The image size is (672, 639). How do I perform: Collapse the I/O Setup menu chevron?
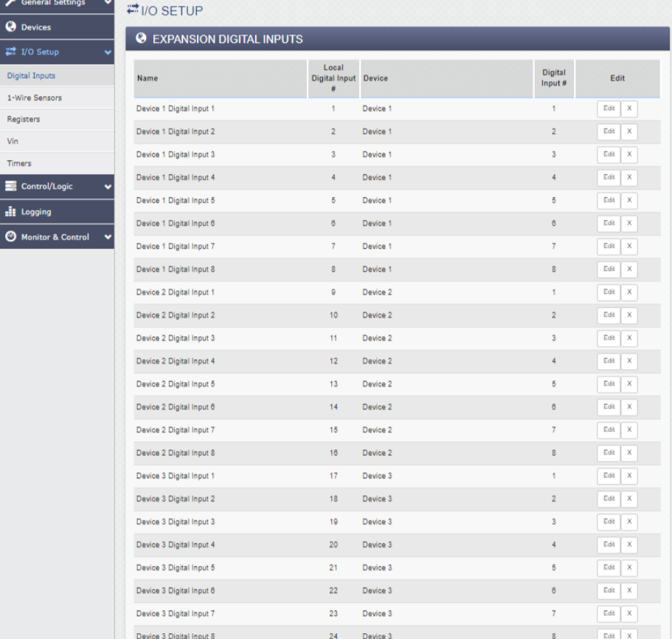pos(108,52)
